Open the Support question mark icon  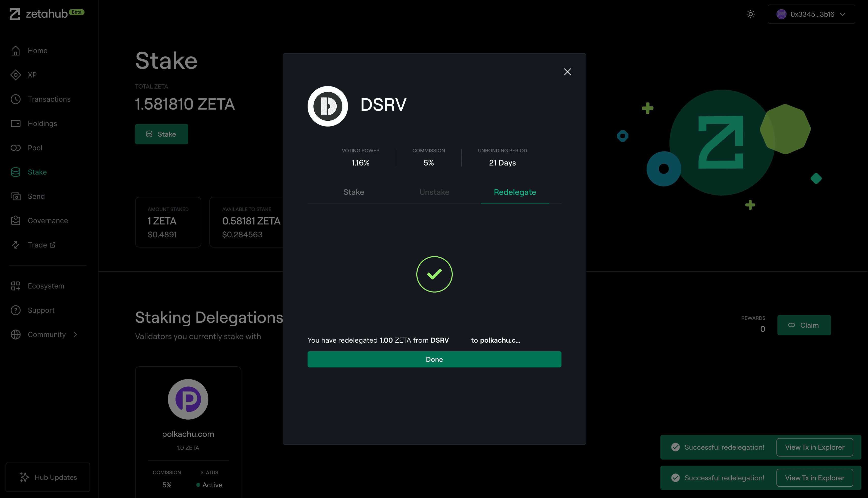pyautogui.click(x=15, y=310)
